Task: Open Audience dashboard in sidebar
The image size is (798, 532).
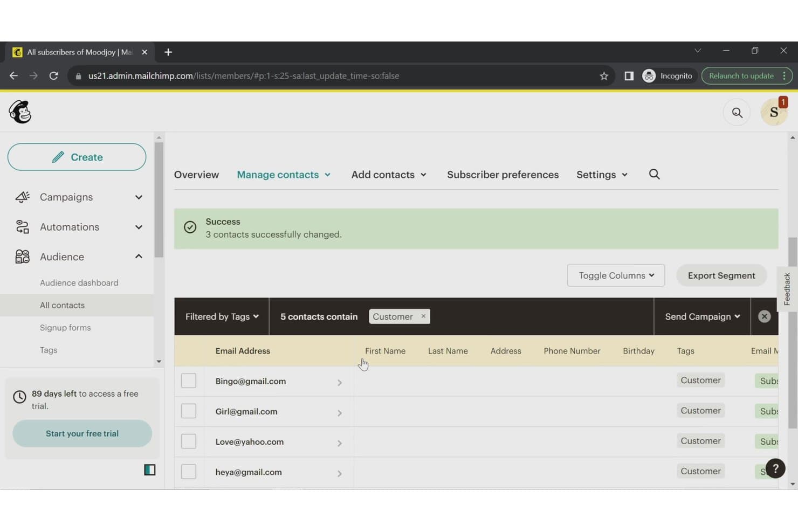Action: click(79, 282)
